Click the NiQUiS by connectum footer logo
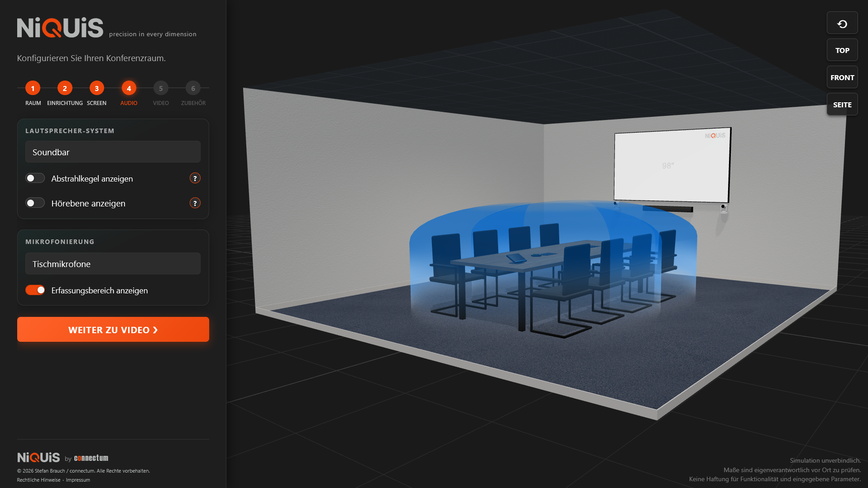 tap(62, 458)
